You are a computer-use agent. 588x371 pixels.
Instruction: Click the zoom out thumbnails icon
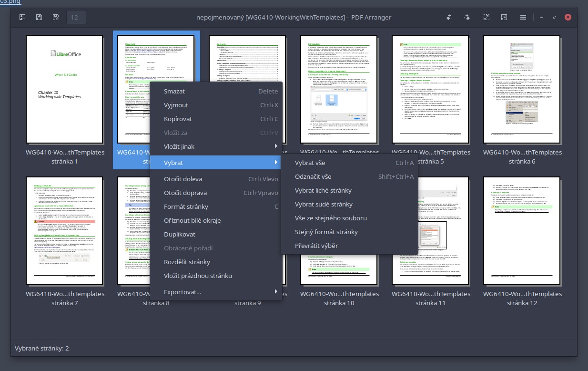click(x=504, y=17)
